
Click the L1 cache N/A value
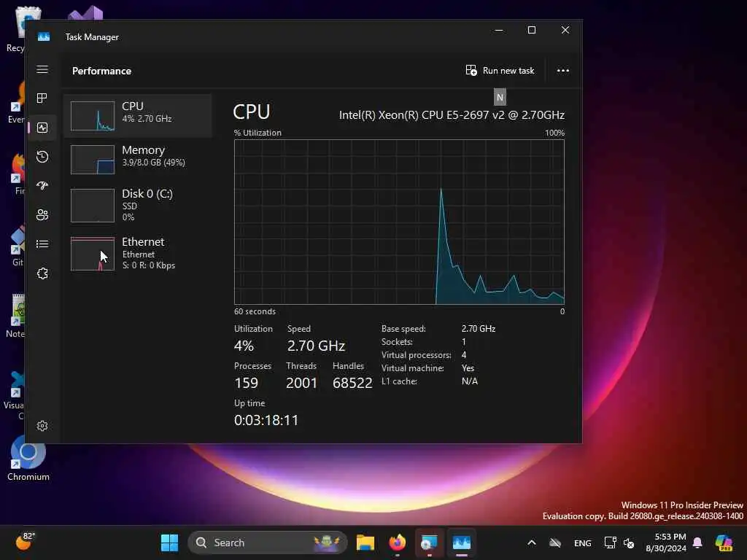coord(469,381)
